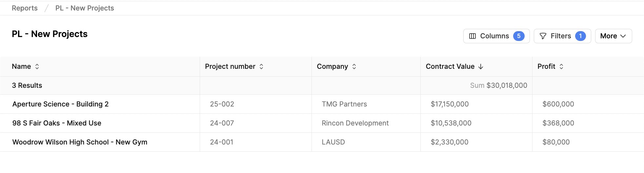Click the blue 5 badge on Columns
This screenshot has height=173, width=644.
coord(519,36)
